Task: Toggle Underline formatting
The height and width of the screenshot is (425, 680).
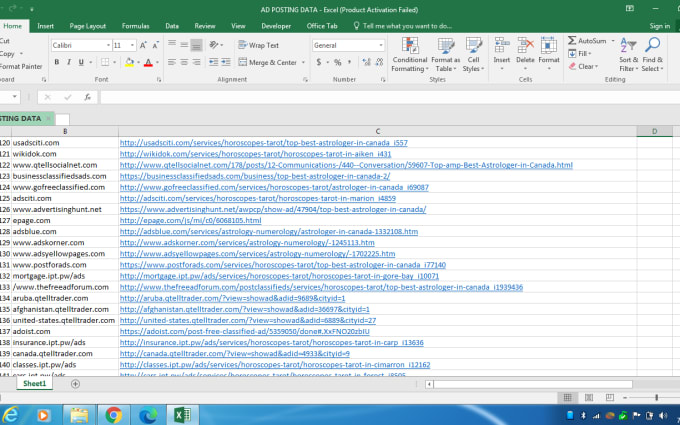Action: (x=81, y=62)
